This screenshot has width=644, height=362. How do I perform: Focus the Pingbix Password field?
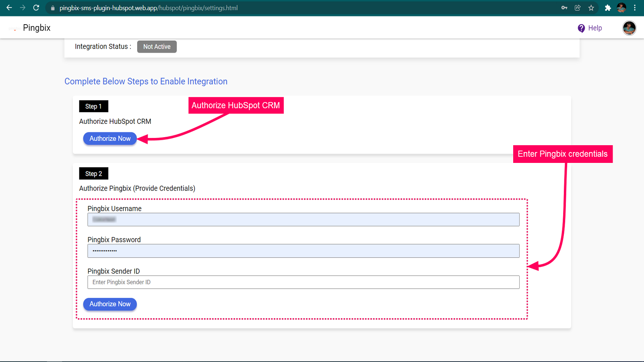point(303,251)
